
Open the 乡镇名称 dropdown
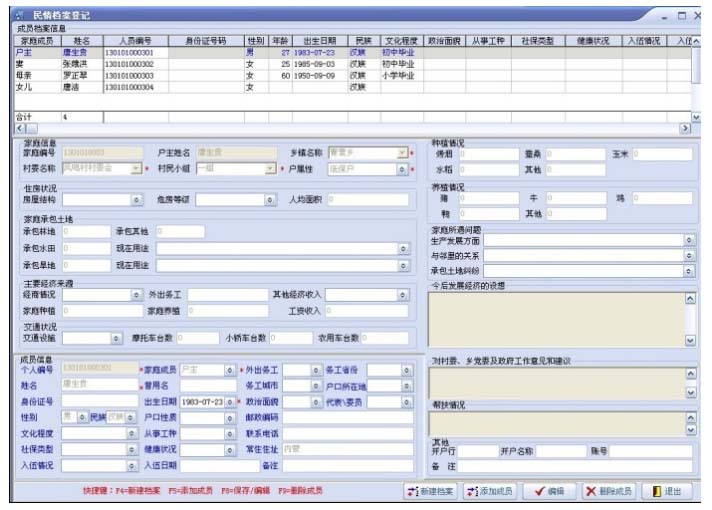click(402, 154)
